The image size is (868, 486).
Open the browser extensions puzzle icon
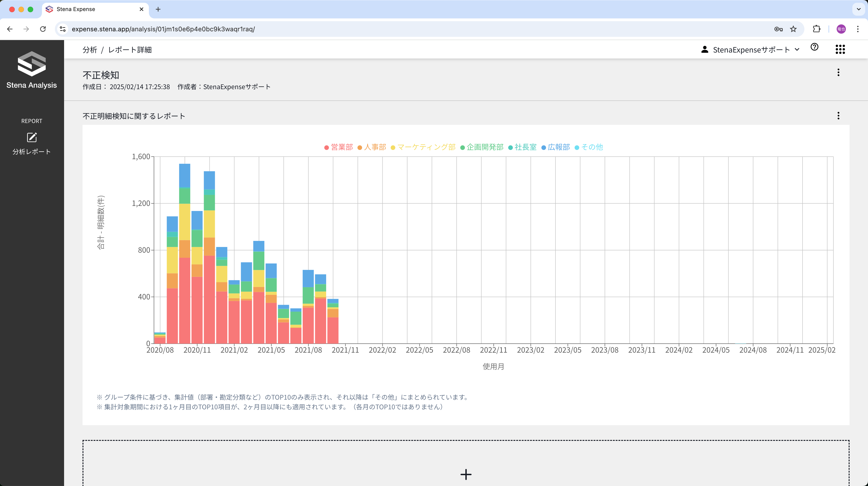coord(816,29)
